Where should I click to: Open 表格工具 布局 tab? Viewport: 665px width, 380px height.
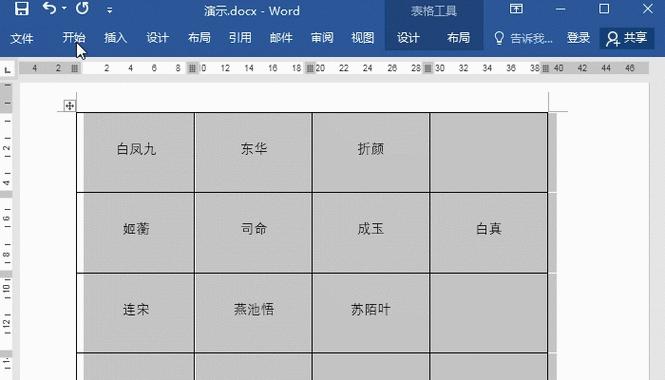pyautogui.click(x=458, y=38)
